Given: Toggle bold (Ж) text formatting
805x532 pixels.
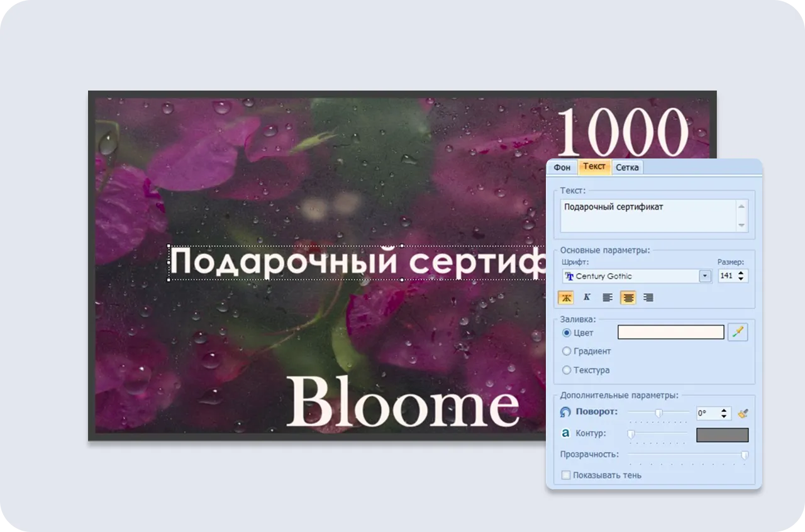Looking at the screenshot, I should pyautogui.click(x=565, y=297).
